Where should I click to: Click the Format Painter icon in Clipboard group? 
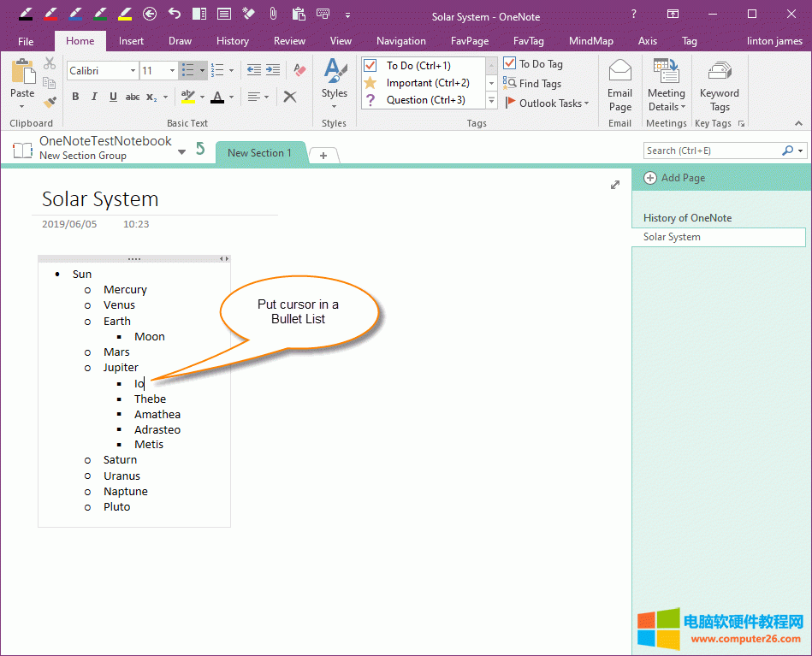(50, 101)
